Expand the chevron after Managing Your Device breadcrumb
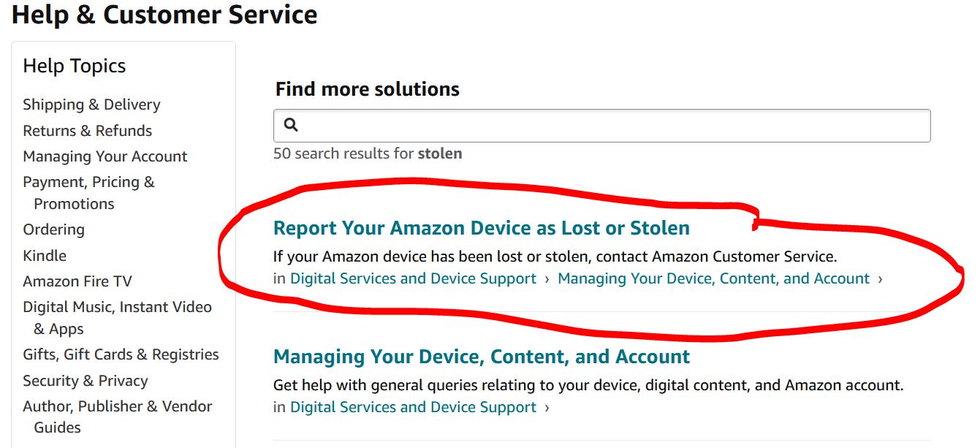Image resolution: width=980 pixels, height=448 pixels. click(881, 278)
